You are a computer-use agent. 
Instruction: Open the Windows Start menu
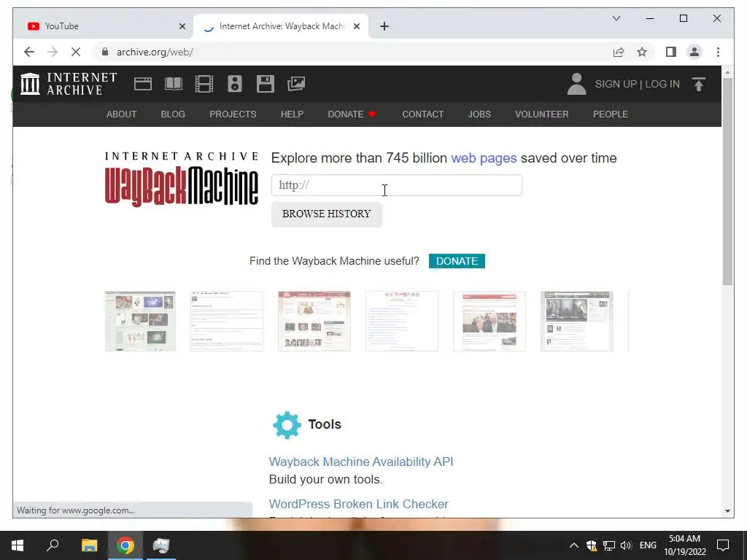click(x=18, y=545)
